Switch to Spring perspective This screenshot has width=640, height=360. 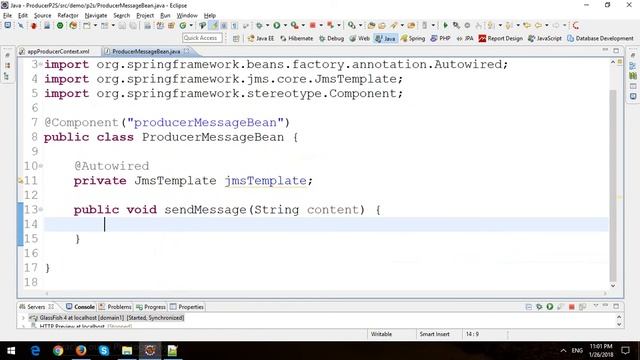pyautogui.click(x=413, y=38)
